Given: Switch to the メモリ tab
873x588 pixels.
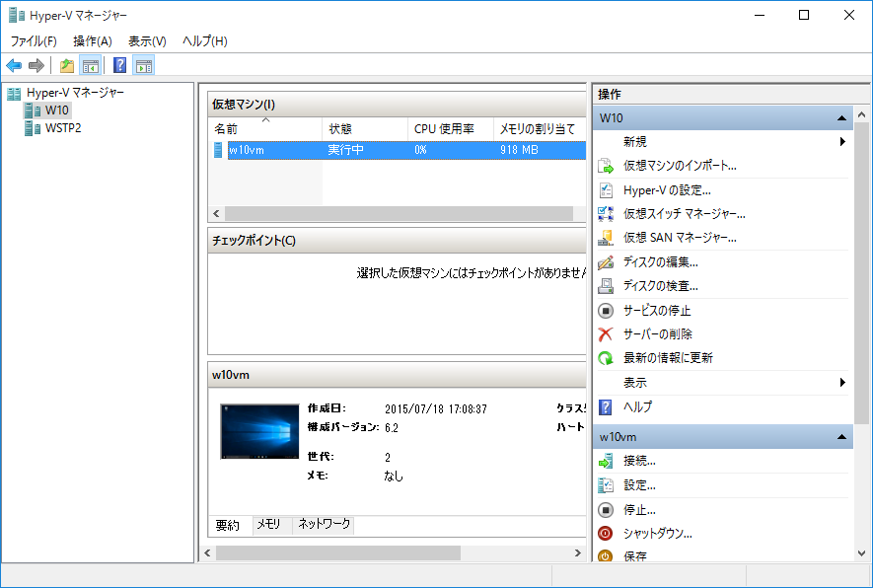Looking at the screenshot, I should point(268,524).
